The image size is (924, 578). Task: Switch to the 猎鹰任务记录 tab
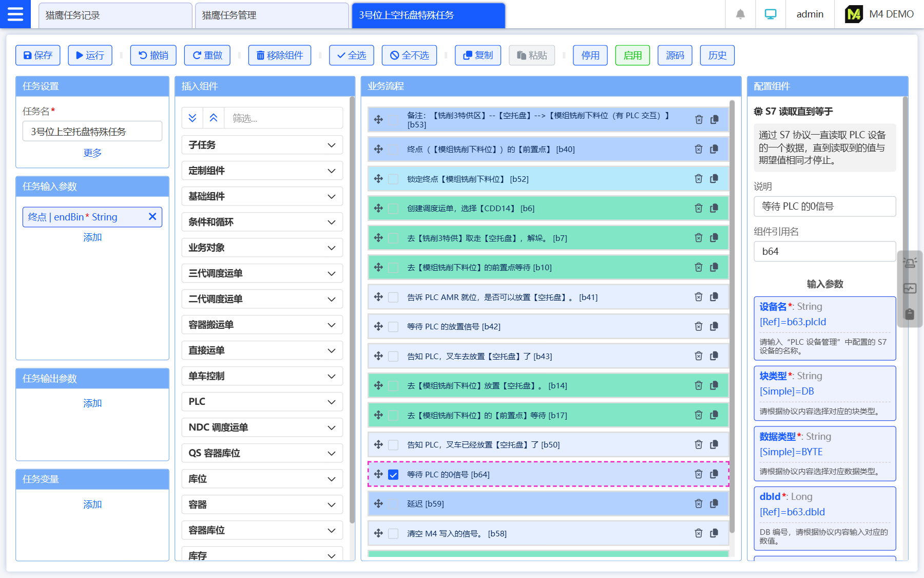coord(115,15)
